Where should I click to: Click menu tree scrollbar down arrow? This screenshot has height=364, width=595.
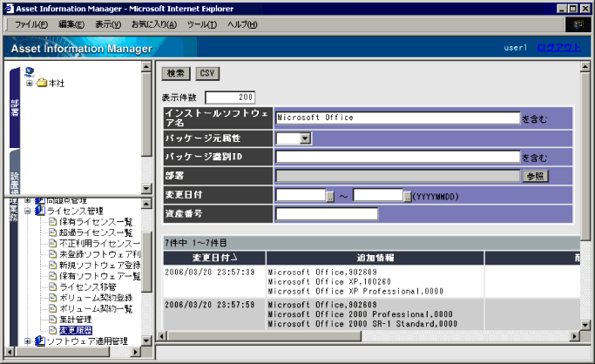146,340
